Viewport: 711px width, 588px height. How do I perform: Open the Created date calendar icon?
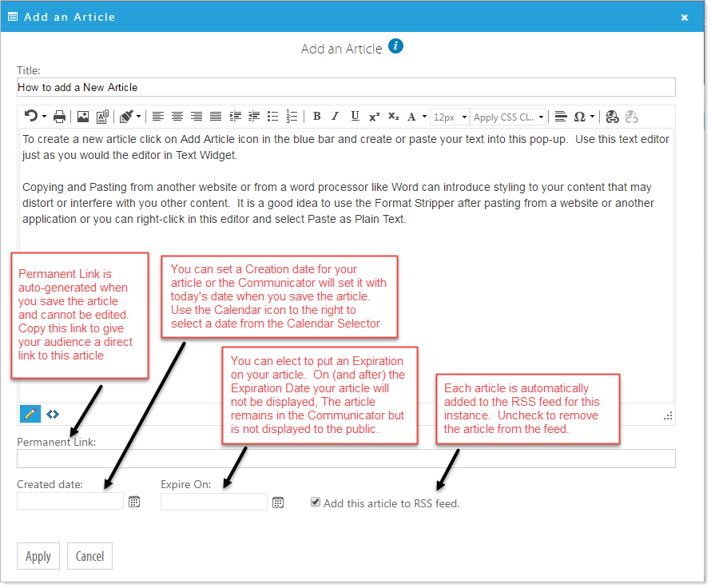134,502
